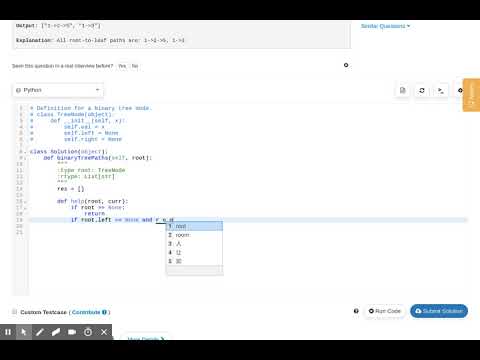Image resolution: width=480 pixels, height=360 pixels.
Task: Click Run Code button
Action: point(385,311)
